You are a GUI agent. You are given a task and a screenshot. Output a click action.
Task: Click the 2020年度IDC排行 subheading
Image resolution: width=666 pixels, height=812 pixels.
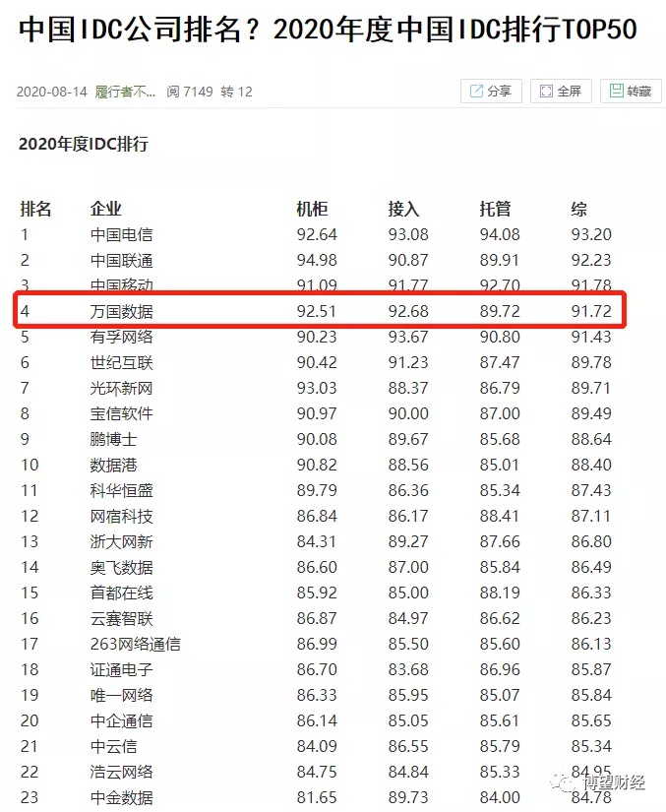(x=84, y=144)
